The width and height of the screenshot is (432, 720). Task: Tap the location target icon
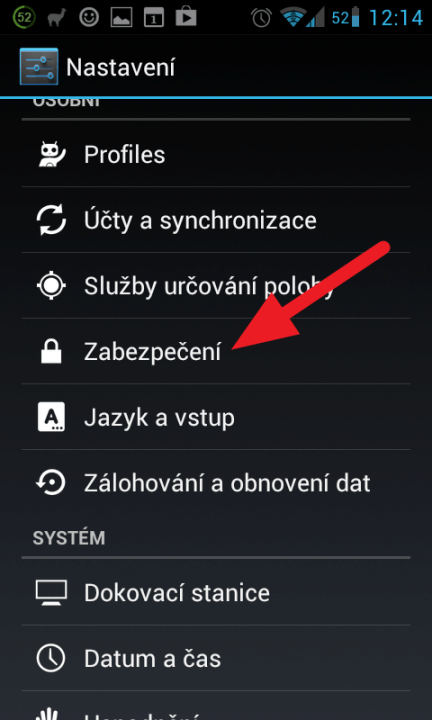[51, 286]
